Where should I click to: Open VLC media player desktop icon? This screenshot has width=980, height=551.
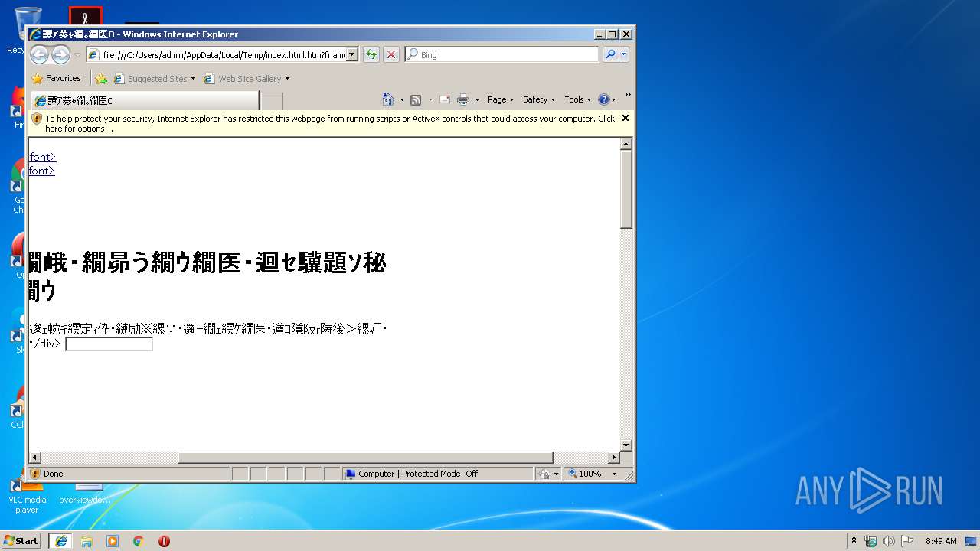pos(27,494)
